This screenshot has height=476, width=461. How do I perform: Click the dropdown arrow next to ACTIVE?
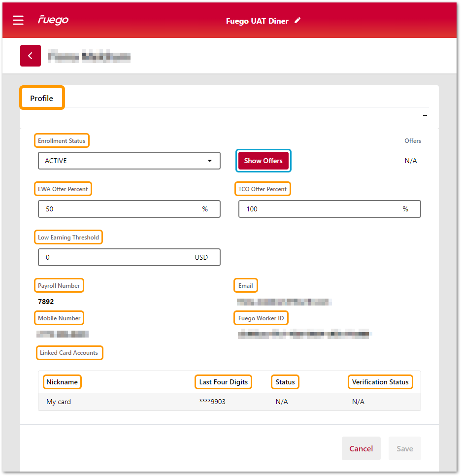click(210, 161)
